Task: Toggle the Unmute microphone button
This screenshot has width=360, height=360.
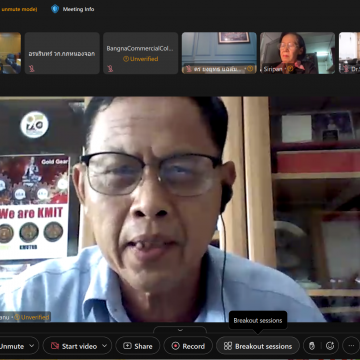Action: pyautogui.click(x=12, y=346)
